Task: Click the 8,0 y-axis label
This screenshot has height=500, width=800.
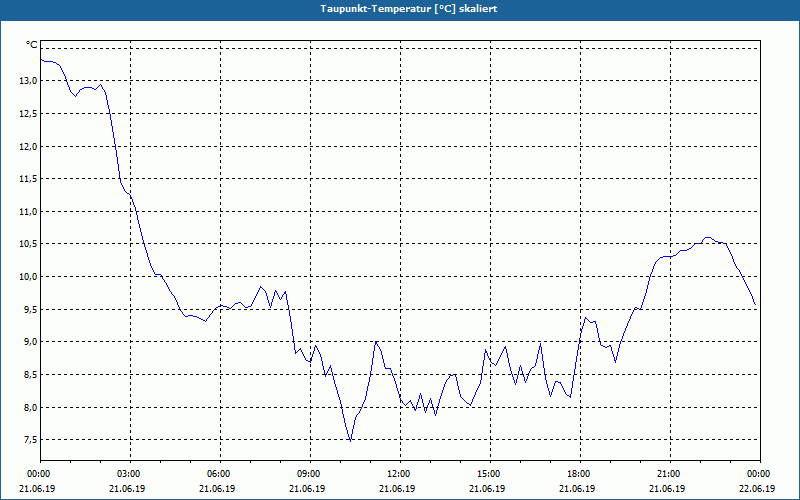Action: point(30,407)
